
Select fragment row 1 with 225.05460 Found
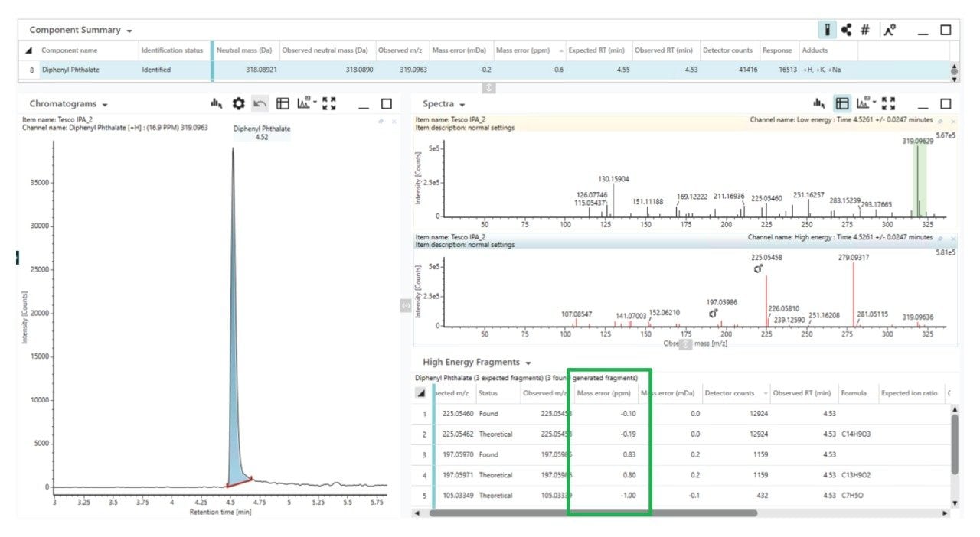(681, 414)
